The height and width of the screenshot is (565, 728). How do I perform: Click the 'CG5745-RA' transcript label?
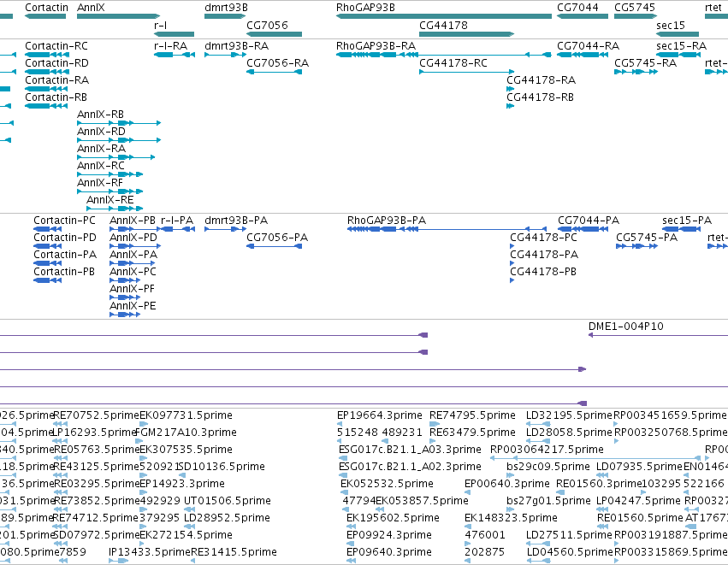point(645,63)
